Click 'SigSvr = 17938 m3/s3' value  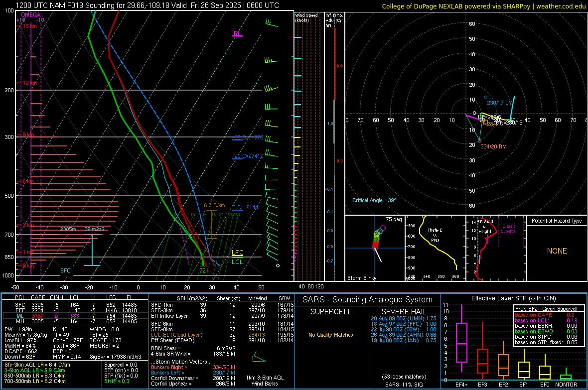coord(116,357)
